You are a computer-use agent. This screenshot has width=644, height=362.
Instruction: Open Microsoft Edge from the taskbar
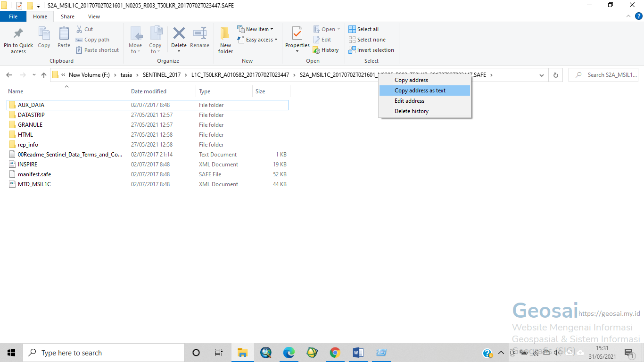[289, 353]
